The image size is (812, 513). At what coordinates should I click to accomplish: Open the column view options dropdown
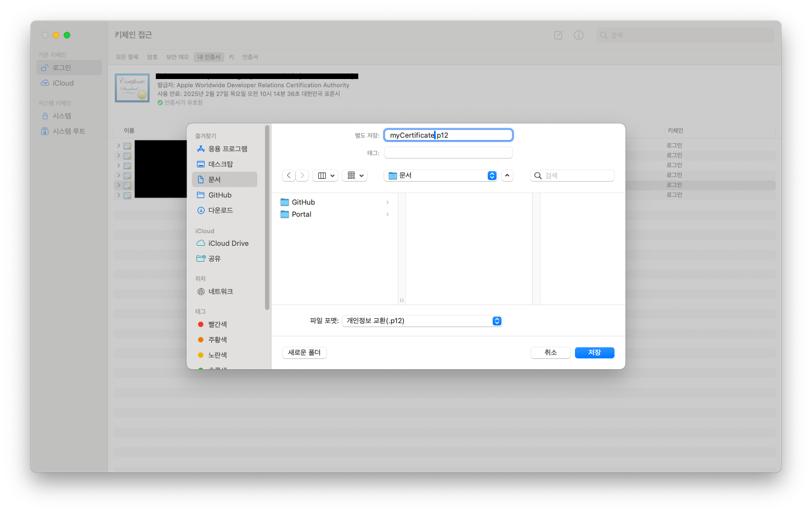[x=325, y=176]
